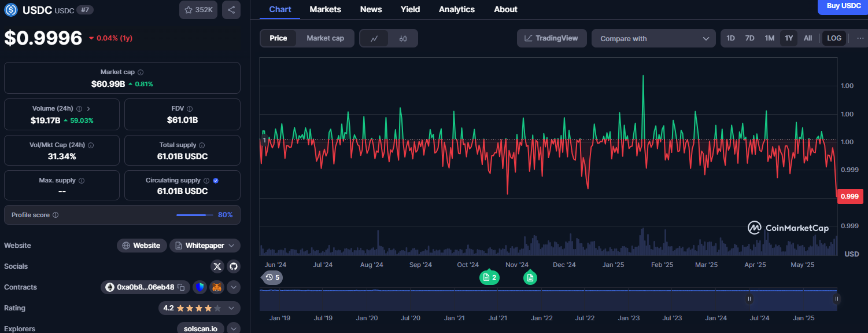Set chart range to 7D

[749, 38]
